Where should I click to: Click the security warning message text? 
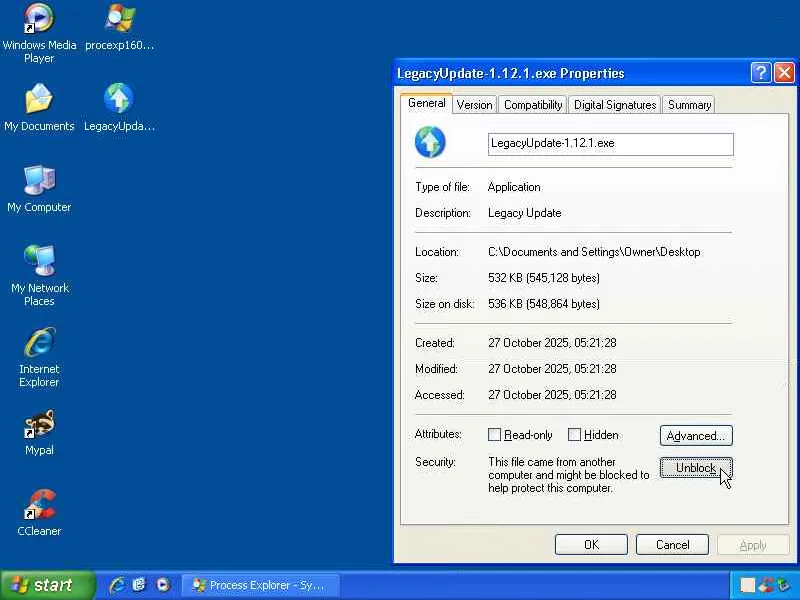568,475
